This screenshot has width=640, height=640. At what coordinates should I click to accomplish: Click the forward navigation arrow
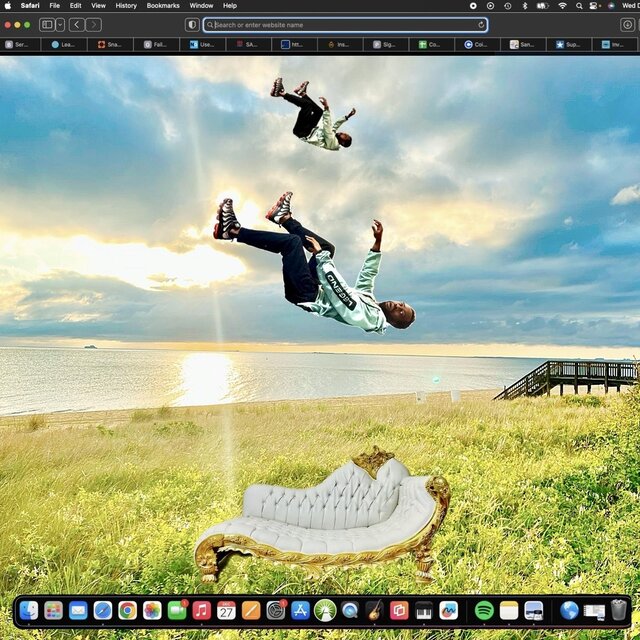[93, 25]
